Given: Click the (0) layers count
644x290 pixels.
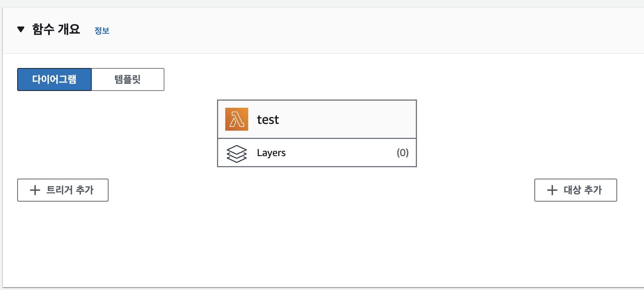Looking at the screenshot, I should (x=403, y=153).
